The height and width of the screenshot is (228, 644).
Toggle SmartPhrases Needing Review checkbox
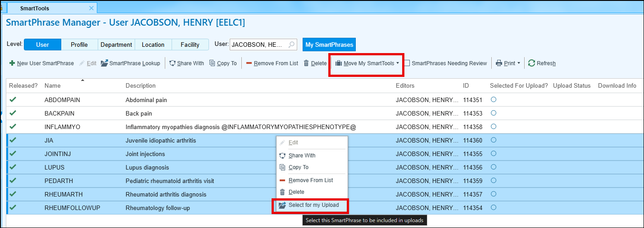click(407, 63)
